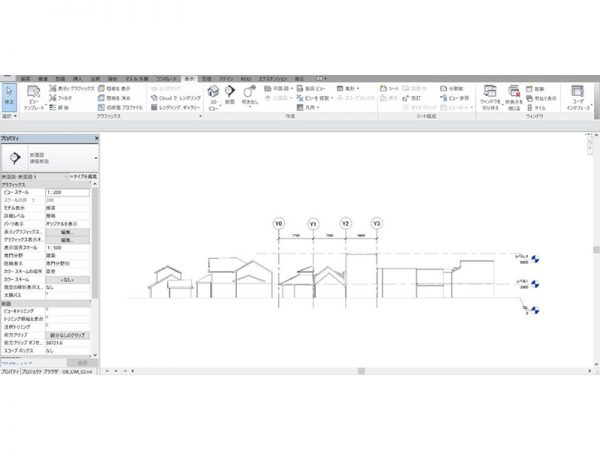Image resolution: width=600 pixels, height=450 pixels.
Task: Open the View Templates tool
Action: pyautogui.click(x=34, y=98)
